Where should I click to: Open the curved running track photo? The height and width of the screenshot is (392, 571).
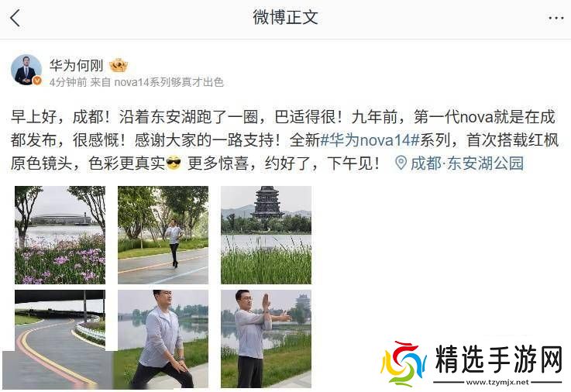coord(60,339)
